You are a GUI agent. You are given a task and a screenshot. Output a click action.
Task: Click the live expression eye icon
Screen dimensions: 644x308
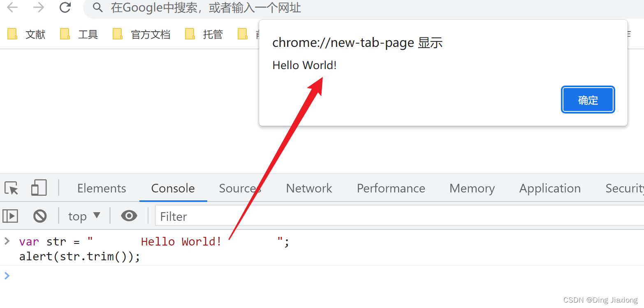[129, 216]
